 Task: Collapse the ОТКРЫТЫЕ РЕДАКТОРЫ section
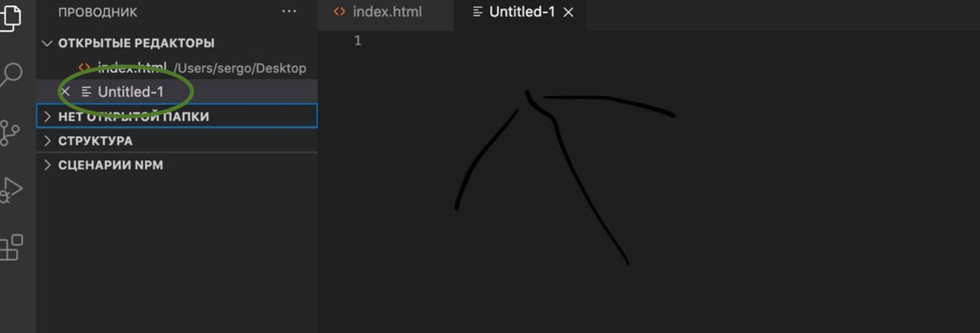pos(47,44)
